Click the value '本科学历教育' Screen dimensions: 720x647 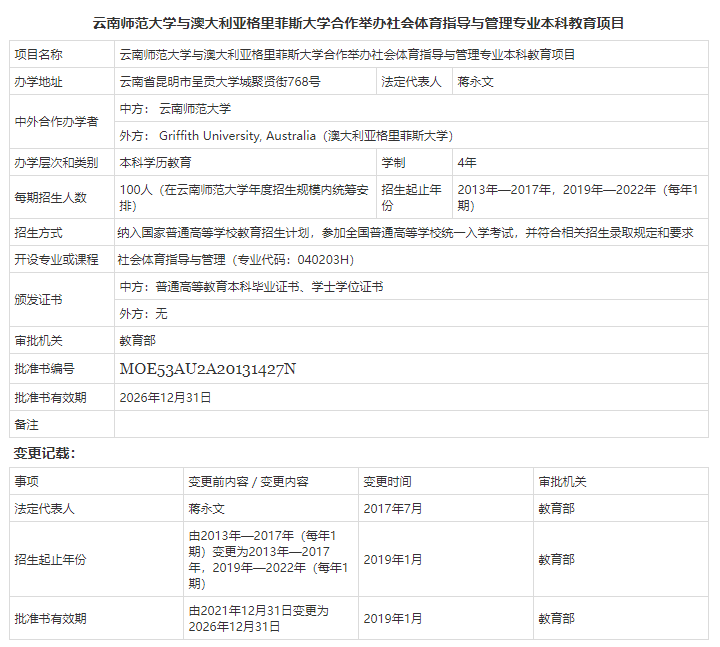click(156, 163)
